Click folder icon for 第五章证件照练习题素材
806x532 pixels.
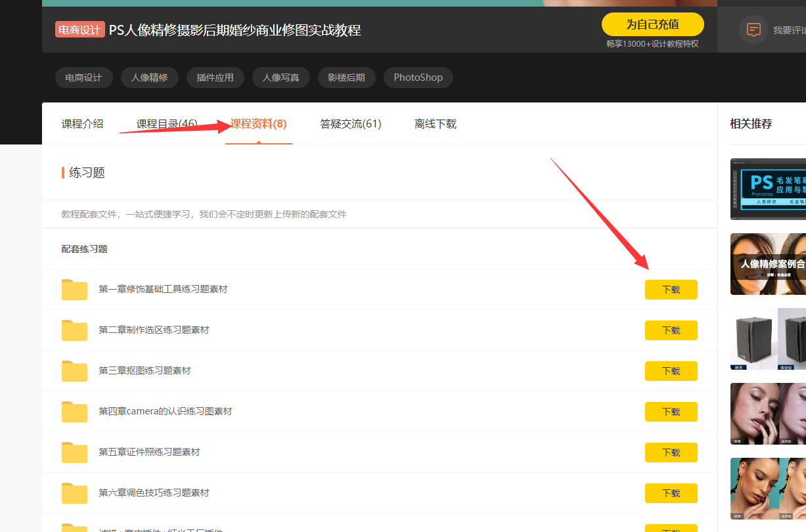[x=74, y=453]
